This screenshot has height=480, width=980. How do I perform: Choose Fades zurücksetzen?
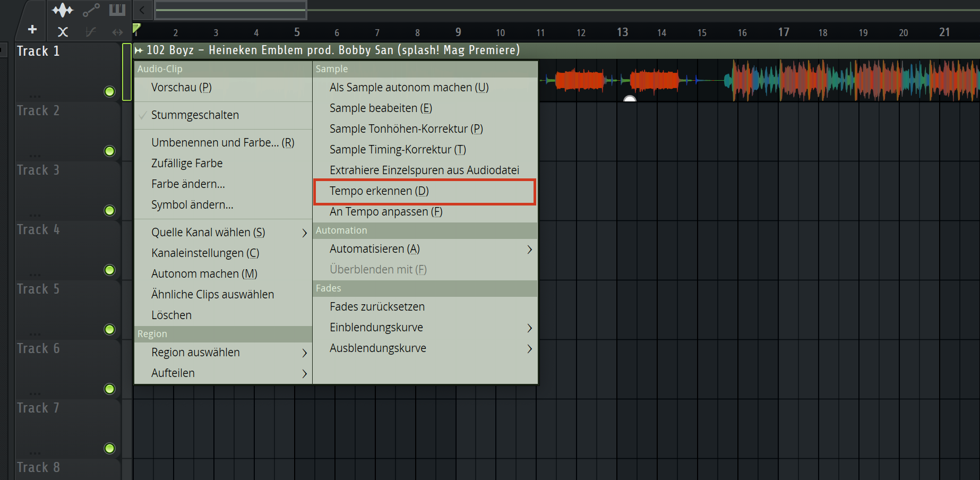point(425,307)
